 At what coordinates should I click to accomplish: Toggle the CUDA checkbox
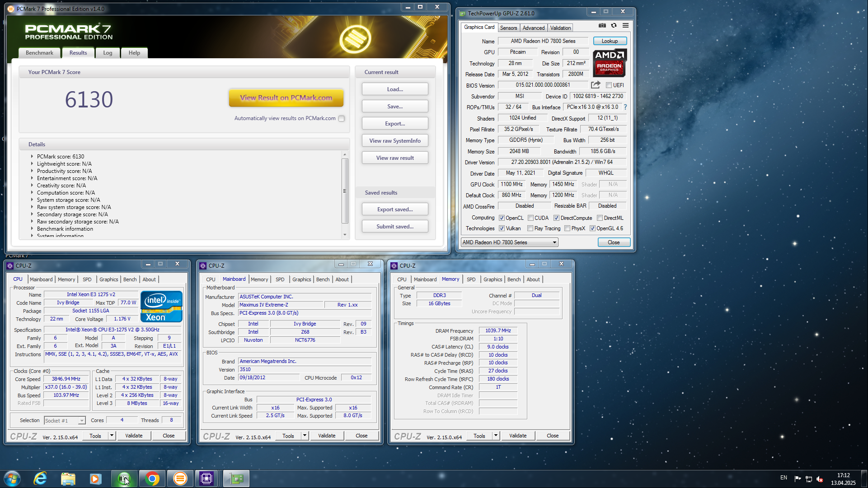pyautogui.click(x=530, y=218)
